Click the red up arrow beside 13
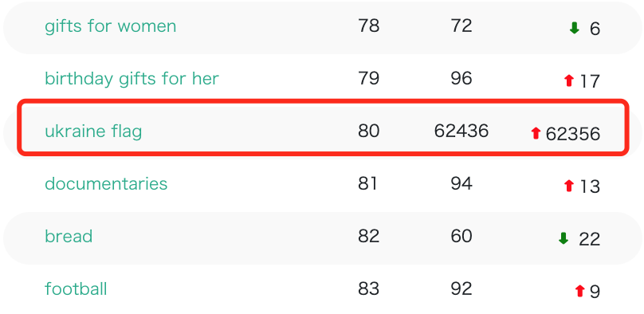The height and width of the screenshot is (314, 644). coord(569,186)
